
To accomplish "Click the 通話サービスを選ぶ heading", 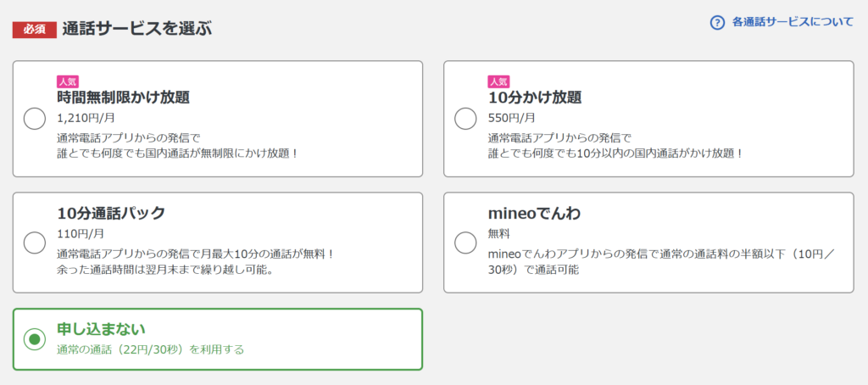I will [x=136, y=29].
